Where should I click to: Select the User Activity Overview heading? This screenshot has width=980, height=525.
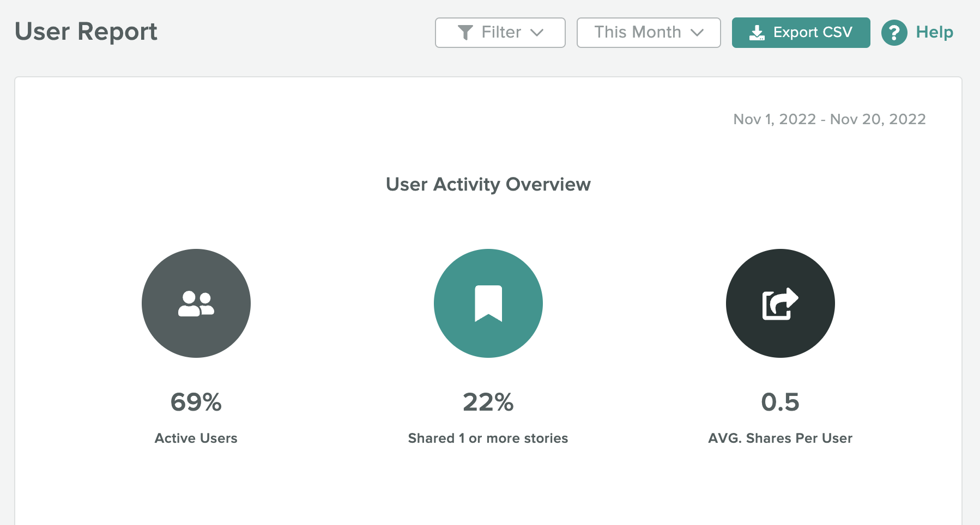pos(488,185)
